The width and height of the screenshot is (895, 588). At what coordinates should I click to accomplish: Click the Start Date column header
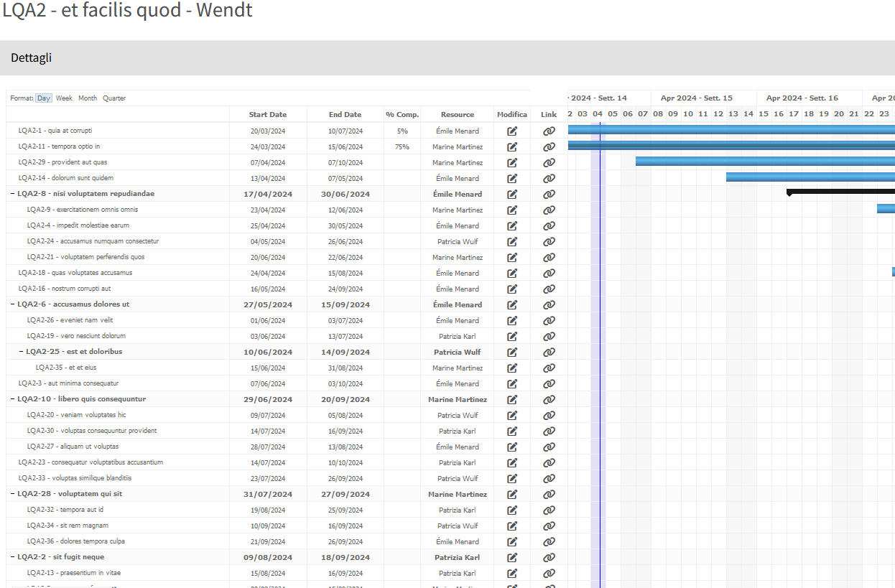tap(268, 115)
